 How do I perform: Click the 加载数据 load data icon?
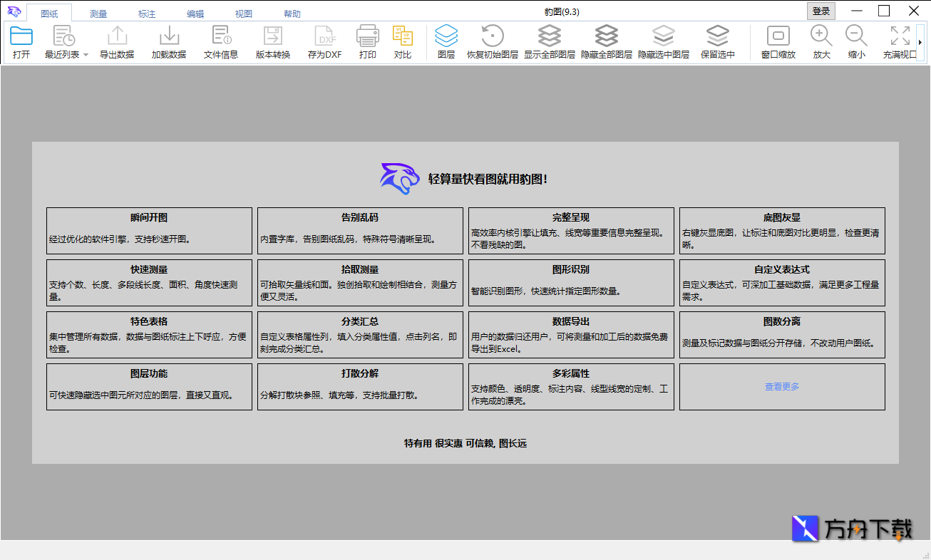coord(169,41)
